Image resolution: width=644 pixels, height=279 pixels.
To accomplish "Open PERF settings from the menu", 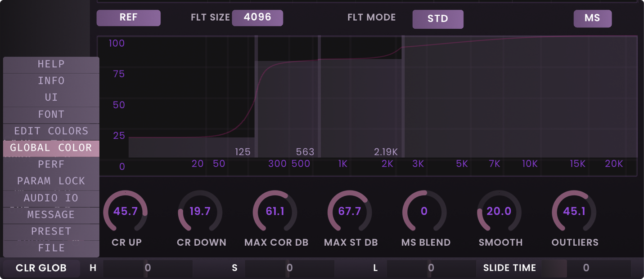I will [x=51, y=164].
